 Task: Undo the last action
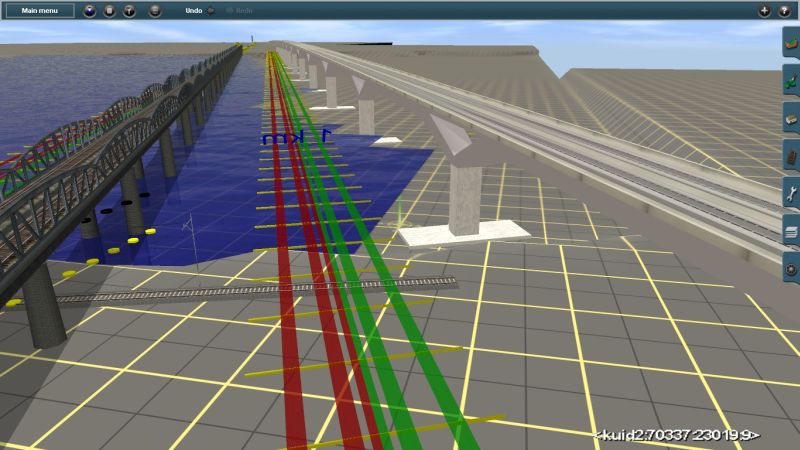point(199,10)
